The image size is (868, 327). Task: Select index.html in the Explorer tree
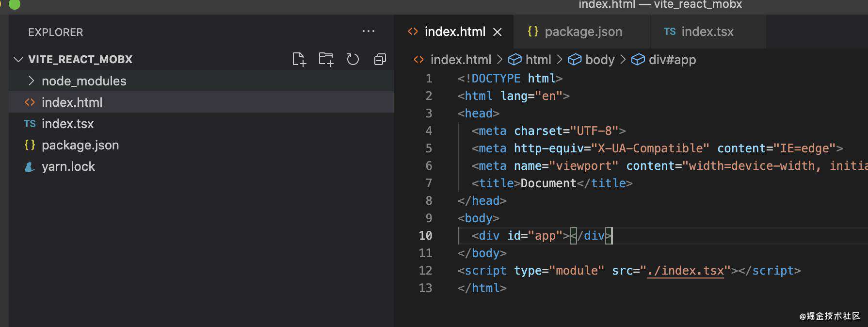(201, 102)
